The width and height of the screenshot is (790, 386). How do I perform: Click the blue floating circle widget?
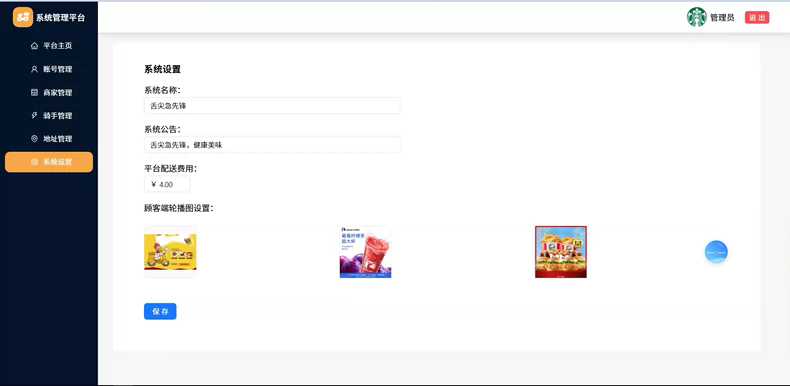716,252
